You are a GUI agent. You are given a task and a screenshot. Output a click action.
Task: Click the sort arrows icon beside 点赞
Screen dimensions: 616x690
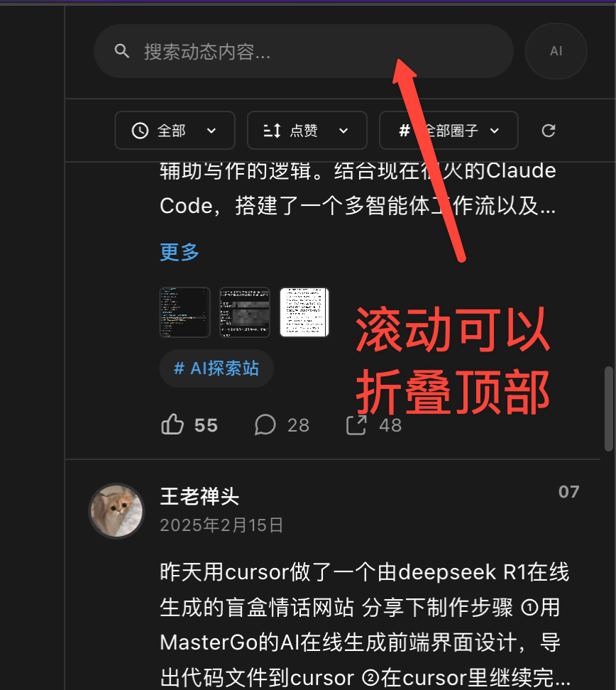coord(272,131)
